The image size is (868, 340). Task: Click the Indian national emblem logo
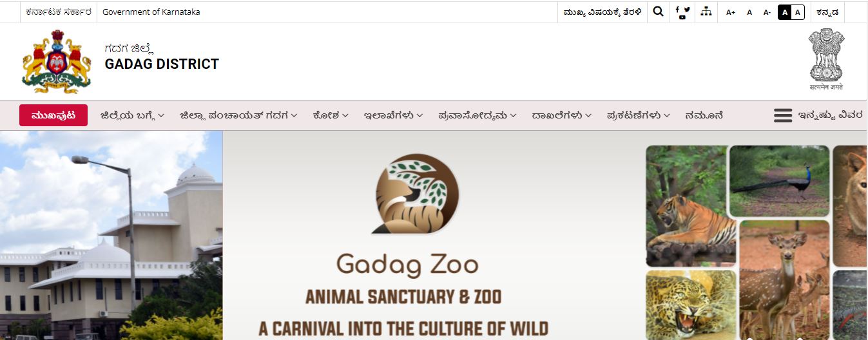click(x=826, y=59)
